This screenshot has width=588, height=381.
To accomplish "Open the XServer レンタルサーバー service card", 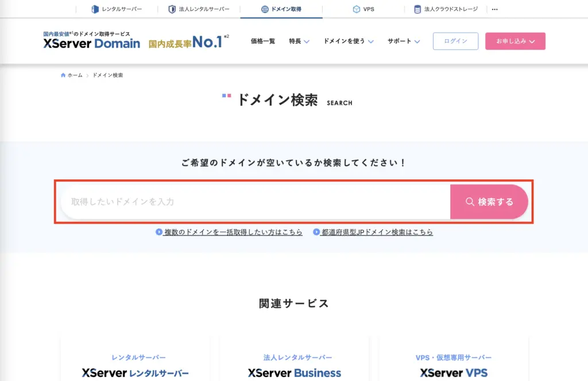I will coord(135,359).
